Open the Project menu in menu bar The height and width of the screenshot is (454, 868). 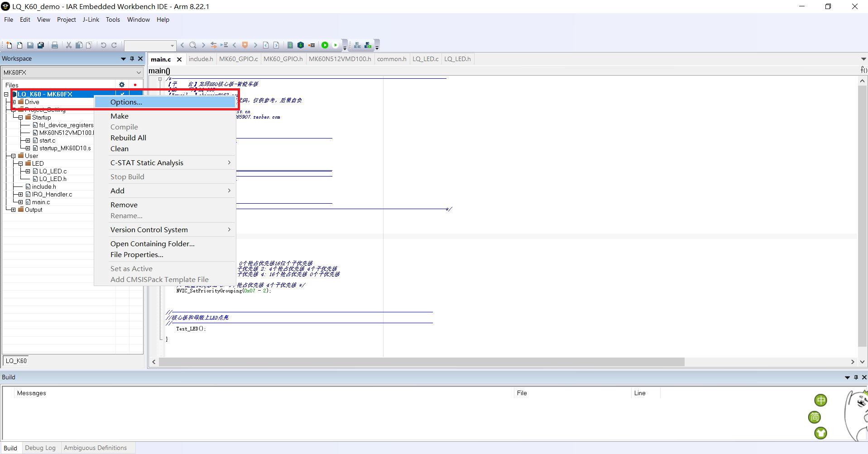66,19
